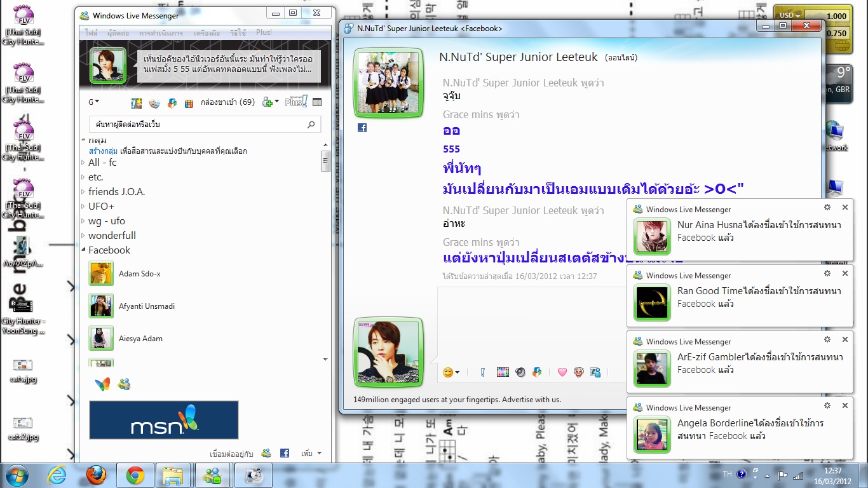
Task: Click the Facebook connected service icon
Action: [x=285, y=453]
